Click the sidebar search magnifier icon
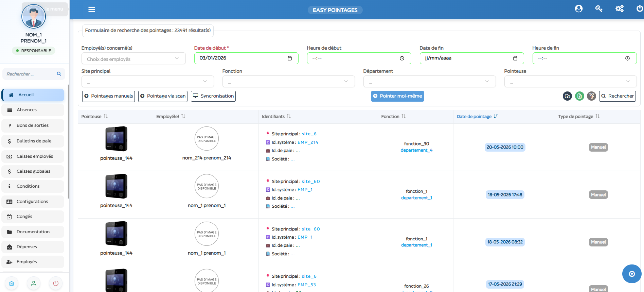The image size is (644, 292). (x=59, y=74)
